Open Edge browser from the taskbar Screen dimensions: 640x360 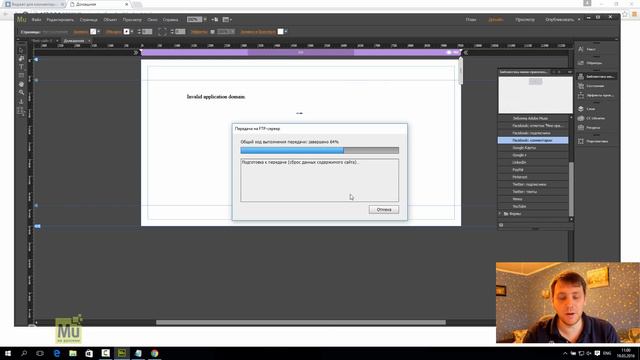57,353
